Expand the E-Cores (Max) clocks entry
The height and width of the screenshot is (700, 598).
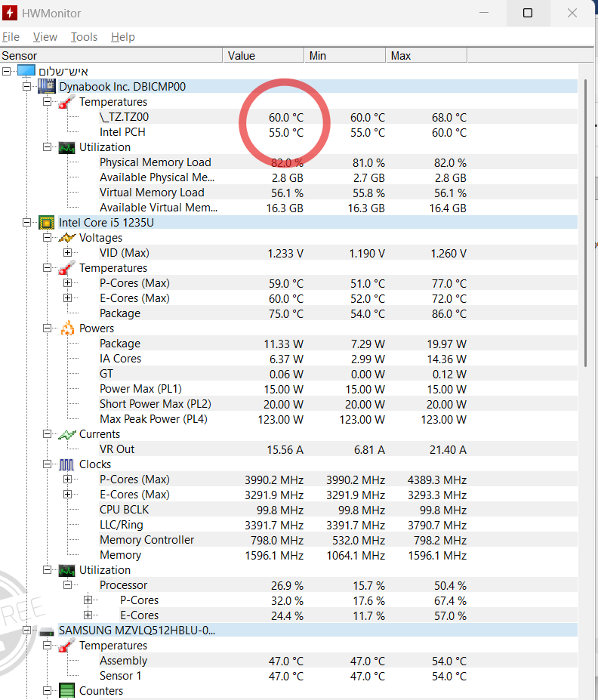pyautogui.click(x=68, y=495)
